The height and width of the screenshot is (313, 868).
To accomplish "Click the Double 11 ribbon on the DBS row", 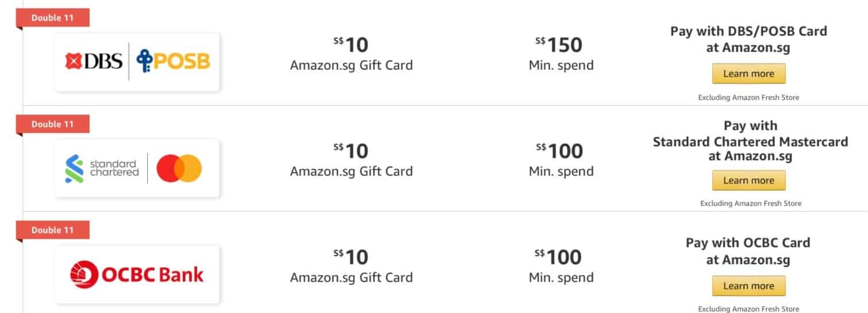I will coord(53,18).
